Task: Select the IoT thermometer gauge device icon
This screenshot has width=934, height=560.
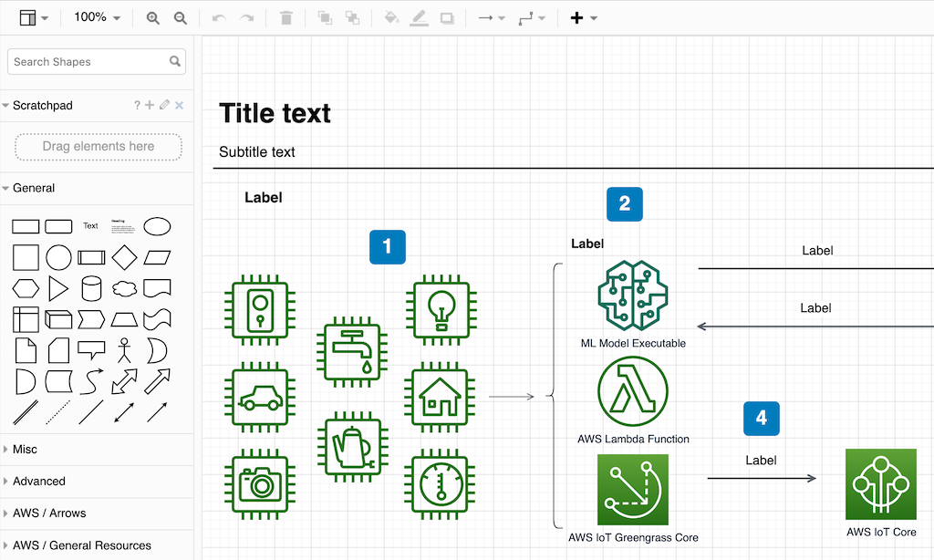Action: pos(441,483)
